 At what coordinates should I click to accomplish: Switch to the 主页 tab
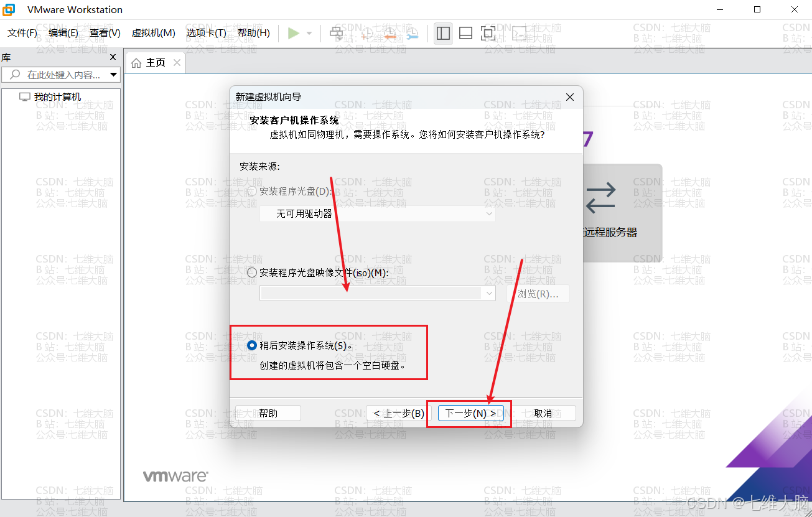[156, 63]
